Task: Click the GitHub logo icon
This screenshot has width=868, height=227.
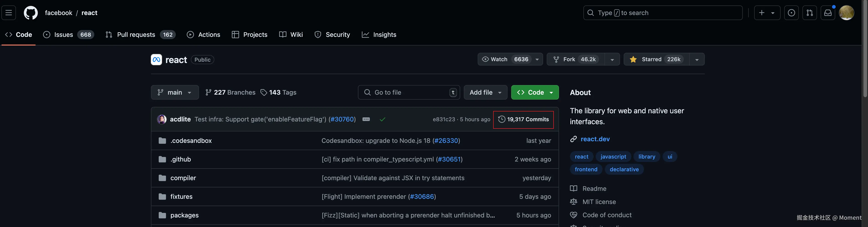Action: pos(31,13)
